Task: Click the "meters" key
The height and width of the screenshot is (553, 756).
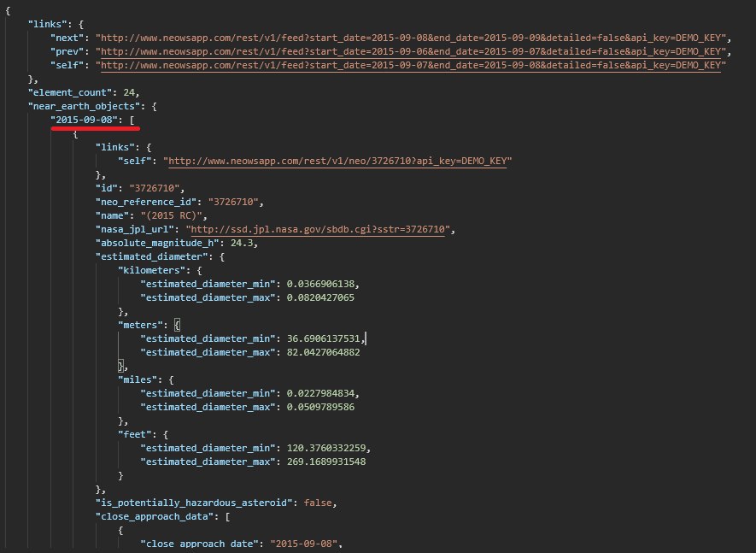Action: (x=140, y=325)
